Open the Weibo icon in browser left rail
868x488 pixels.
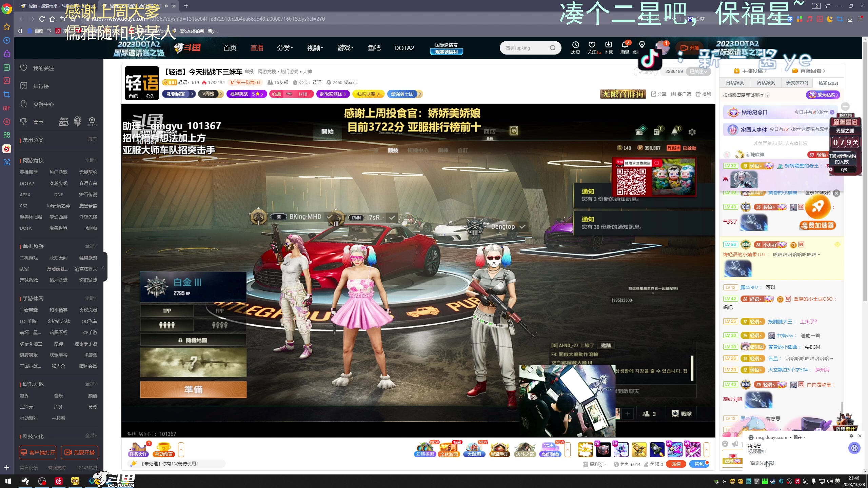click(x=7, y=149)
